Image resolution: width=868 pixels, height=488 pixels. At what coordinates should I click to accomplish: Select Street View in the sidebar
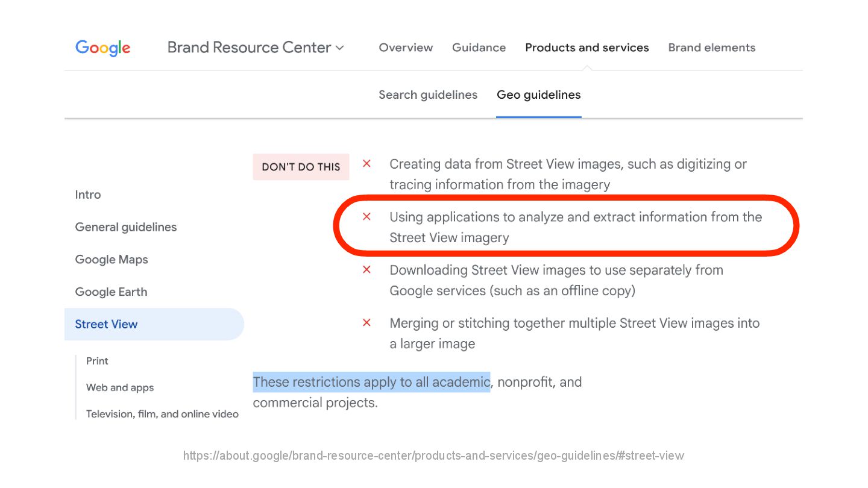[107, 324]
